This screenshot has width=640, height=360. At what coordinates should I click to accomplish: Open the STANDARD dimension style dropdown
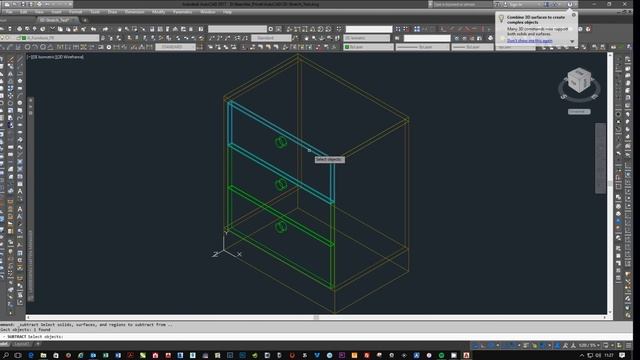click(x=176, y=47)
